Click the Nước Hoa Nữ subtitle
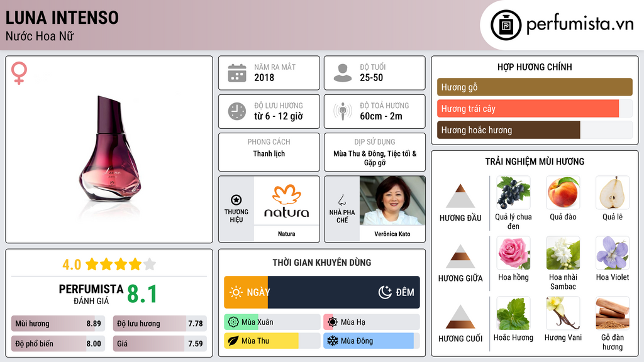Viewport: 644px width, 362px height. tap(40, 36)
